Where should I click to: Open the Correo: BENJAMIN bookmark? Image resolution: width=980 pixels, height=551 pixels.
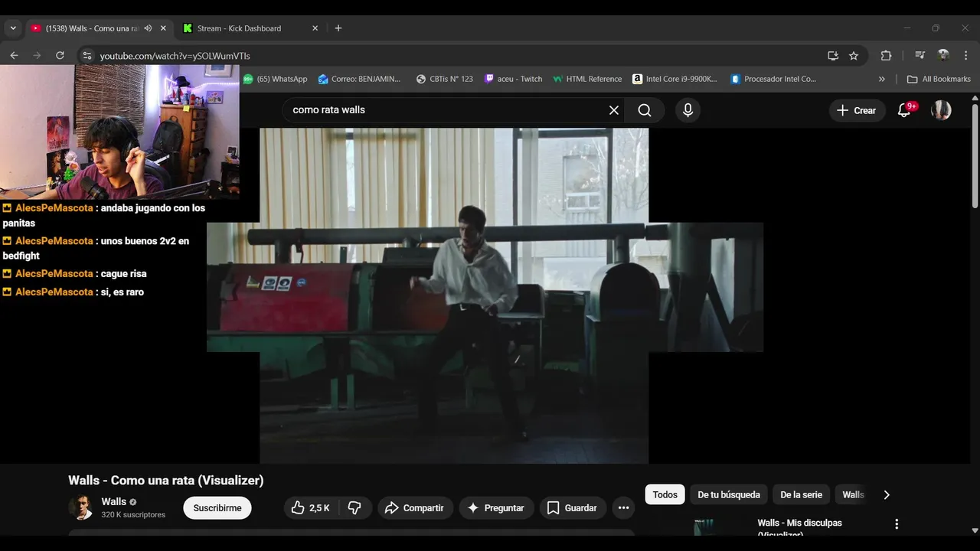point(358,79)
